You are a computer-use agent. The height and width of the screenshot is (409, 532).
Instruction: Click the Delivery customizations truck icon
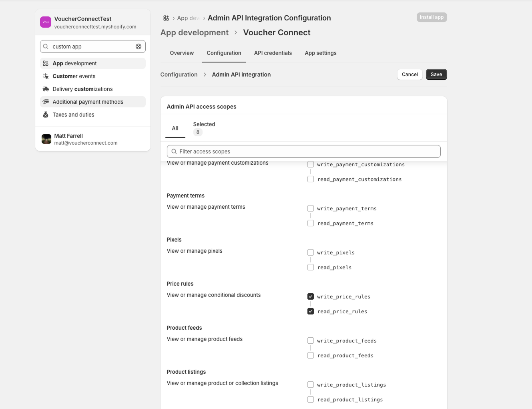pos(46,89)
